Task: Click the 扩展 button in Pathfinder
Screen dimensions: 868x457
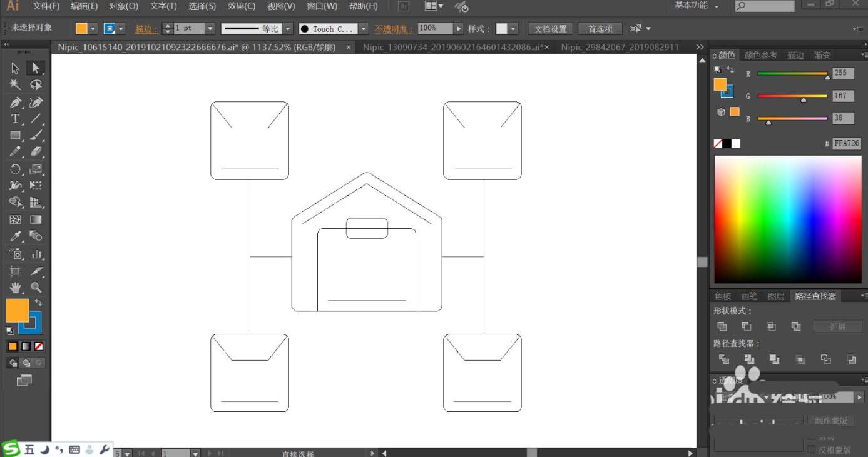Action: click(838, 326)
